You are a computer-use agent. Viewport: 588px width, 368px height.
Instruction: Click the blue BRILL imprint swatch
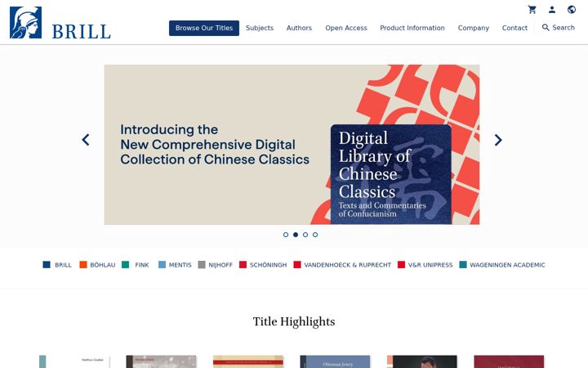click(47, 265)
